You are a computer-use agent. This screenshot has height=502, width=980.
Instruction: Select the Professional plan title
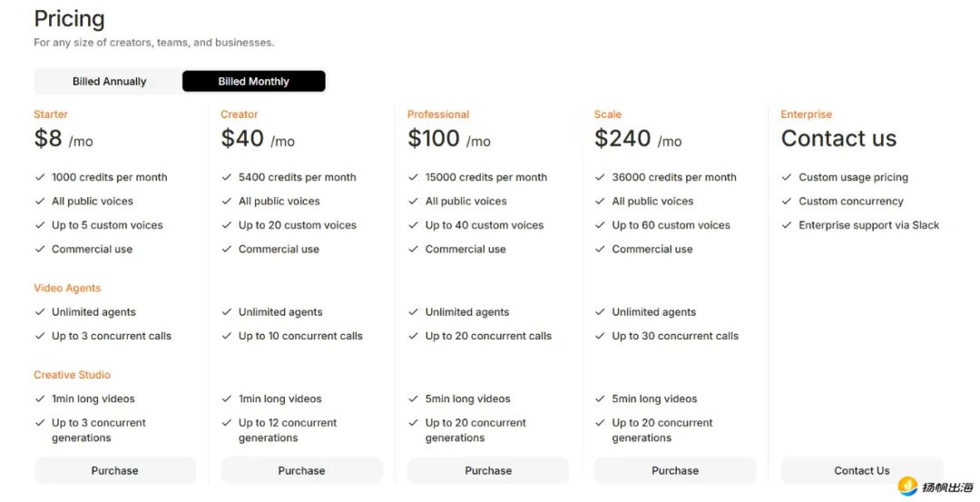pyautogui.click(x=438, y=114)
